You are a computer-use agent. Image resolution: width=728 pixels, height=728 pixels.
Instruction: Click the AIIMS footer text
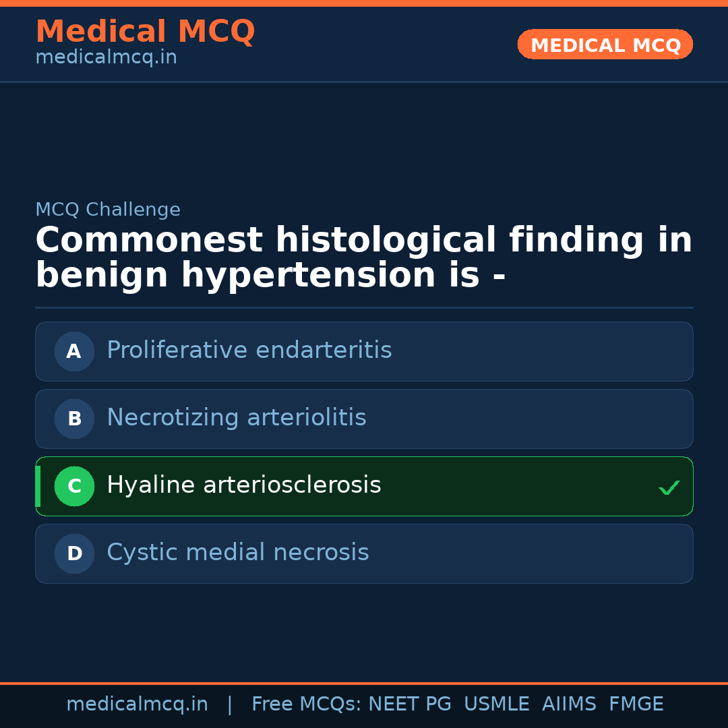(x=569, y=704)
